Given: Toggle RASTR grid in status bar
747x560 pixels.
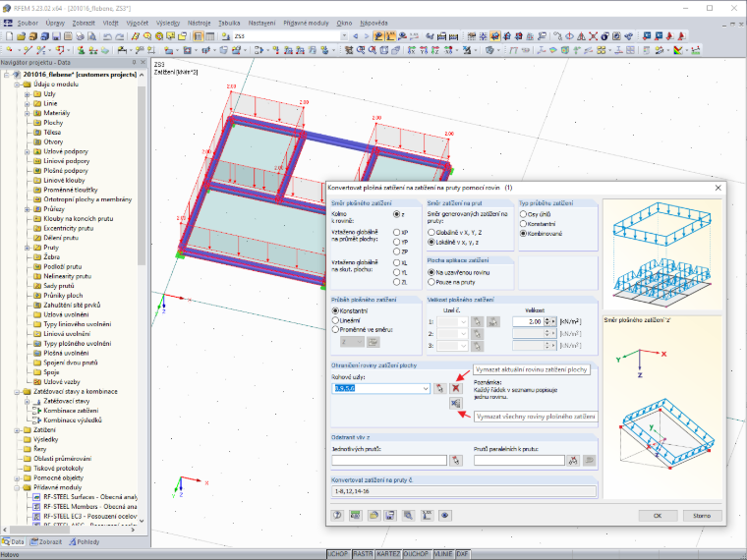Looking at the screenshot, I should pyautogui.click(x=363, y=554).
